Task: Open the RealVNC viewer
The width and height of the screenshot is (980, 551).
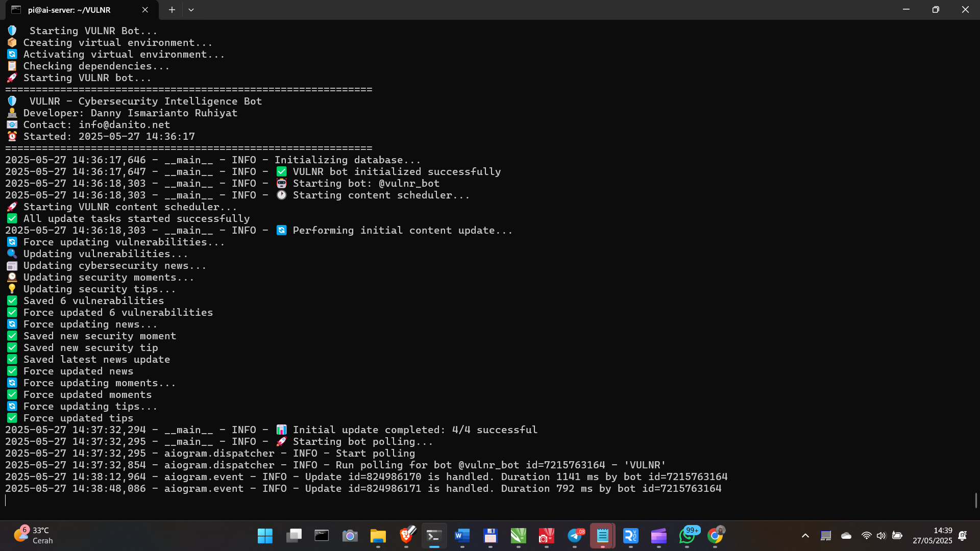Action: (631, 536)
